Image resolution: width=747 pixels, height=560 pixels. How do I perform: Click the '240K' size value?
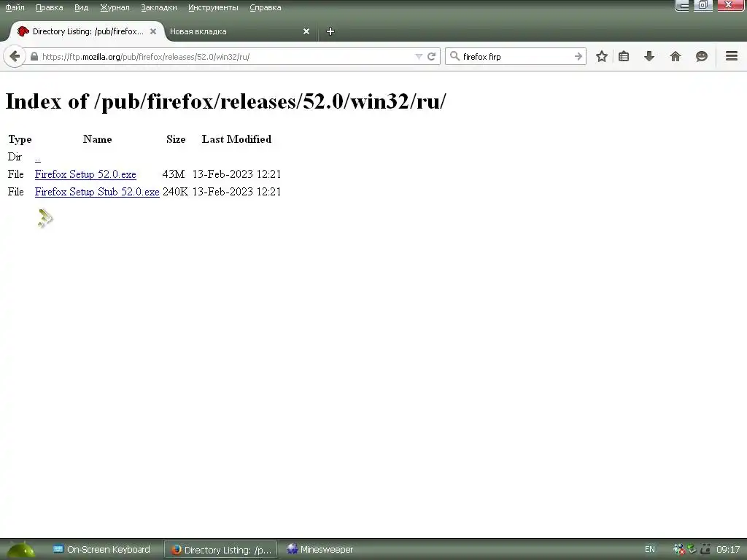tap(175, 192)
